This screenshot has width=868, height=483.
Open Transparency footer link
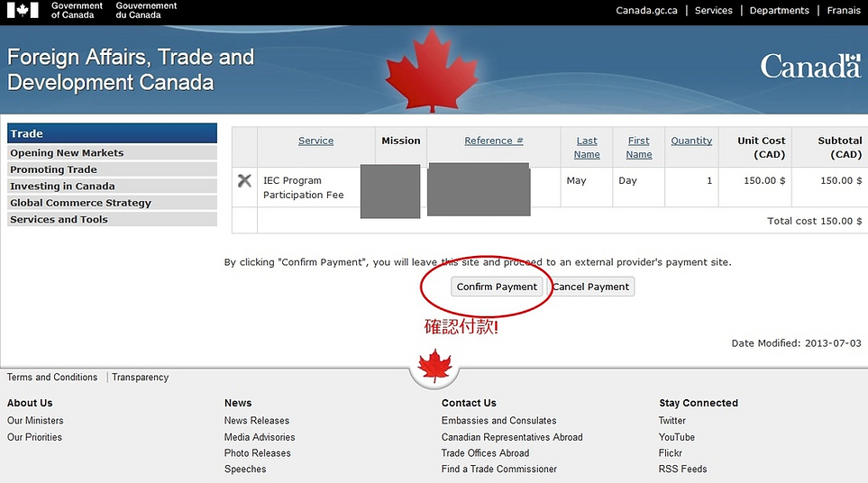[x=140, y=377]
